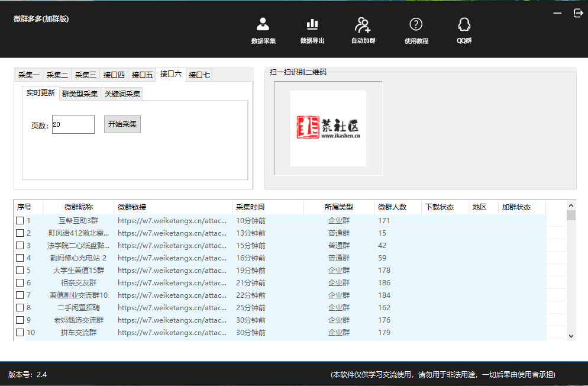The height and width of the screenshot is (386, 588).
Task: Click the exit icon at top right
Action: pos(578,13)
